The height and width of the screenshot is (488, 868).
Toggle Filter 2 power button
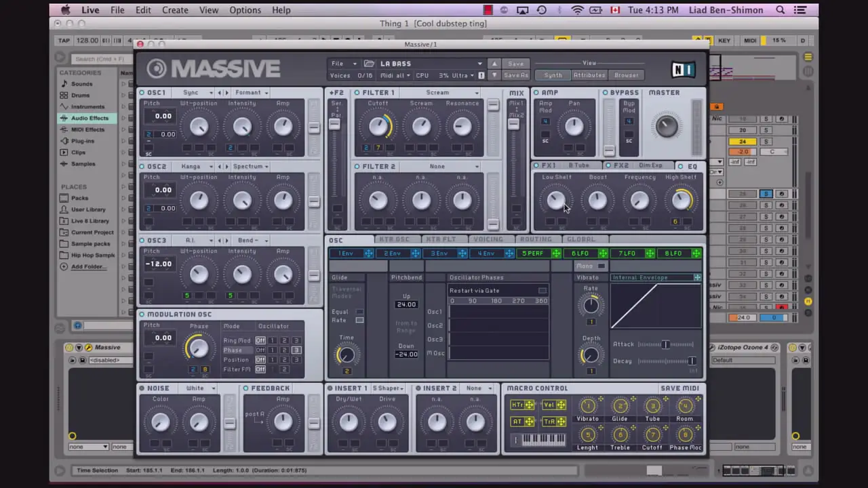coord(357,167)
